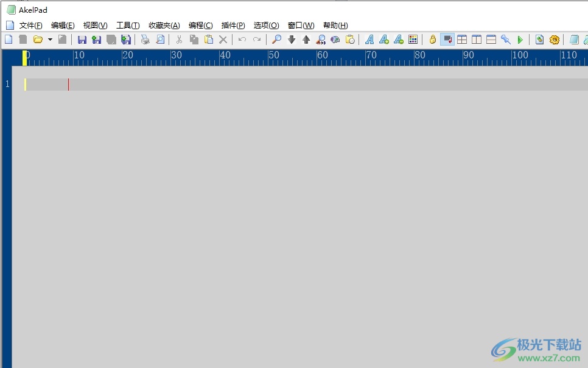Image resolution: width=588 pixels, height=368 pixels.
Task: Toggle read-only padlock icon
Action: (432, 40)
